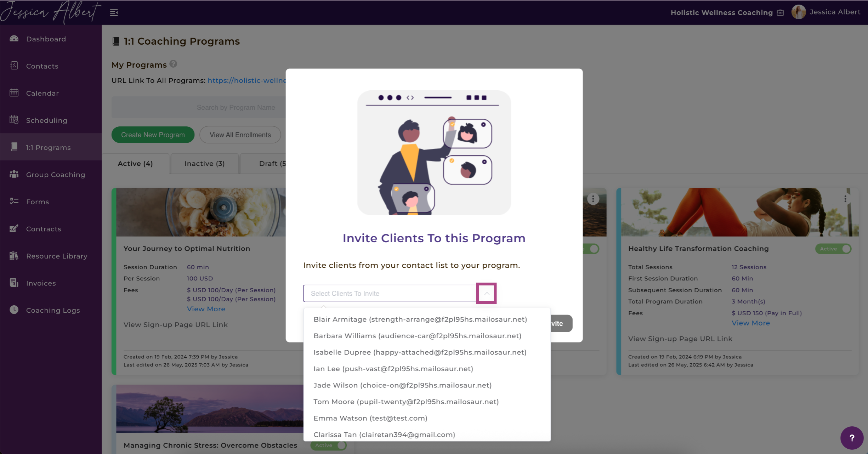Click Your Journey to Optimal Nutrition title
This screenshot has width=868, height=454.
point(187,249)
